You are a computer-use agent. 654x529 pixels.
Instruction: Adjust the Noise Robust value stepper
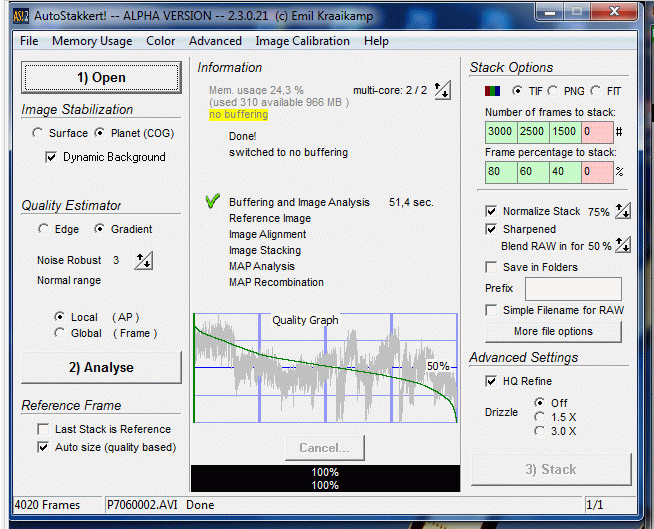pos(144,261)
